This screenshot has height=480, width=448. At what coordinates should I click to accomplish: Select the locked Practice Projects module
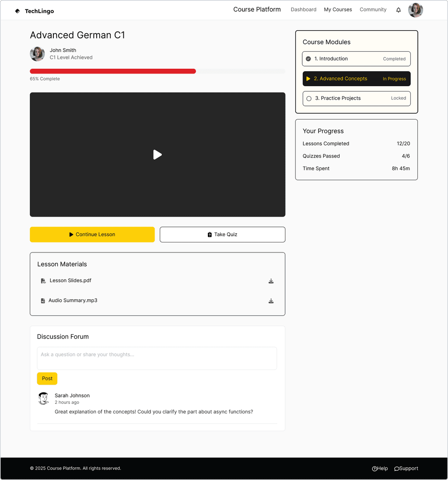[357, 98]
